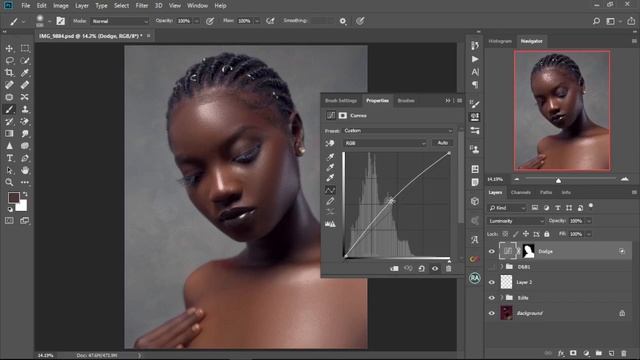Hide the Dodge layer

[x=491, y=251]
